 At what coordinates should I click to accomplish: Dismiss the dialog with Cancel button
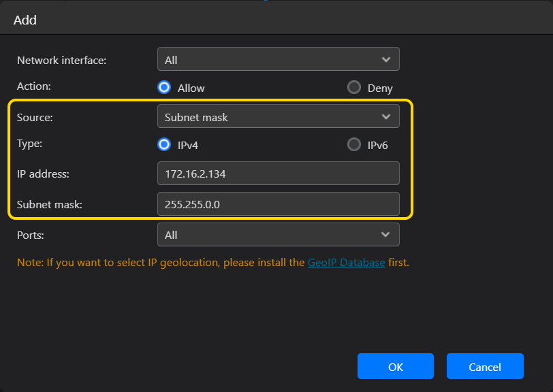pyautogui.click(x=485, y=366)
